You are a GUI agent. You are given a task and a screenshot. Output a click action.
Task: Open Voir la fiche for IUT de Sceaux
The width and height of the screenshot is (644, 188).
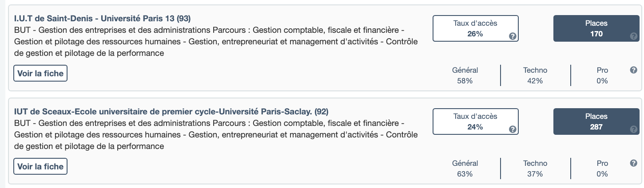pyautogui.click(x=40, y=167)
